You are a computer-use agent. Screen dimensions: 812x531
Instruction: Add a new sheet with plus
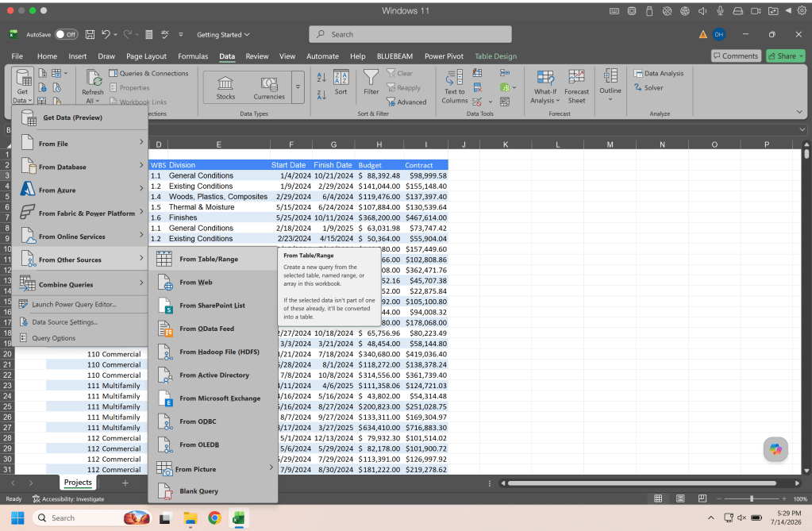tap(125, 483)
